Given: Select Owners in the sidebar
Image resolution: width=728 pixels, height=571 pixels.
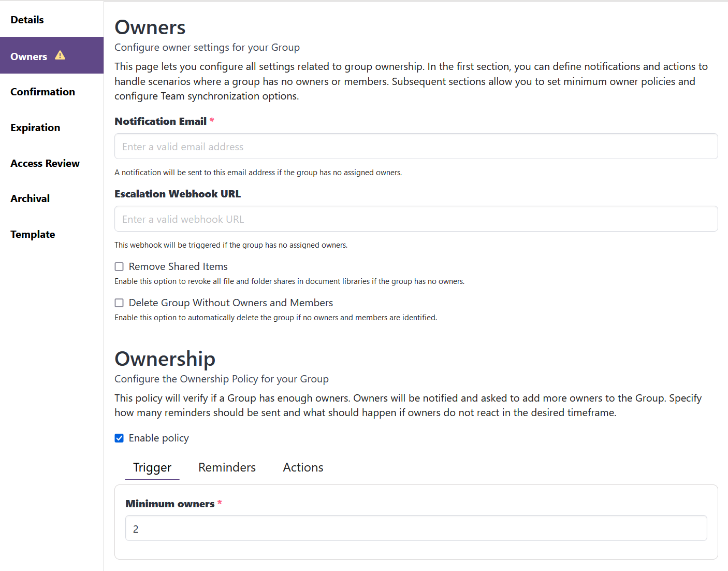Looking at the screenshot, I should point(29,56).
